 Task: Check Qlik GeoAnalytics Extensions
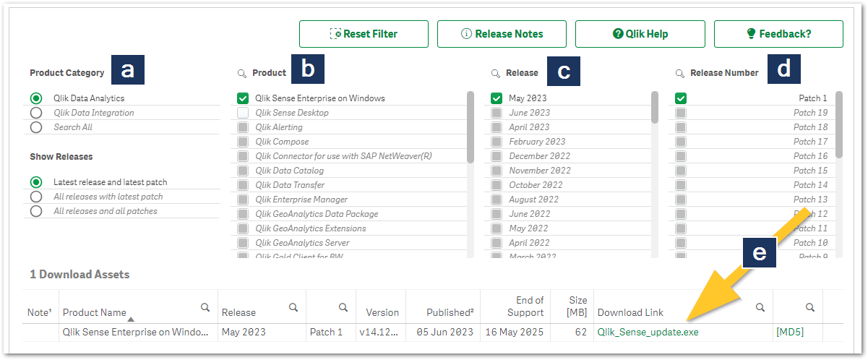(243, 228)
